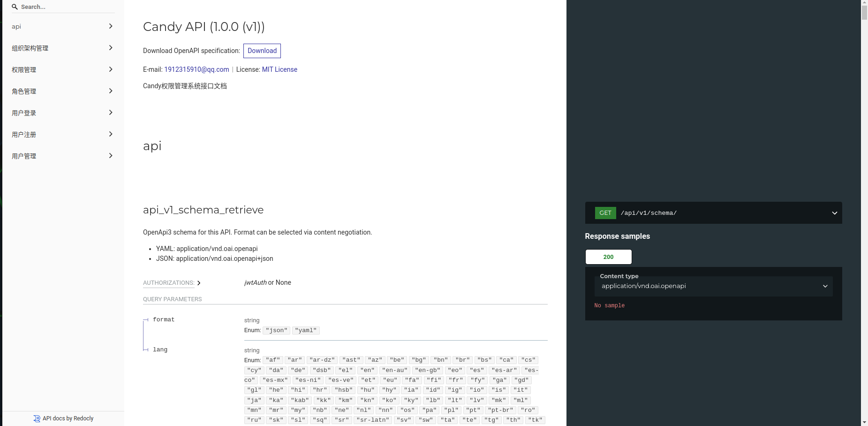Image resolution: width=868 pixels, height=426 pixels.
Task: Click the "hsb" lang enum value
Action: pyautogui.click(x=344, y=390)
